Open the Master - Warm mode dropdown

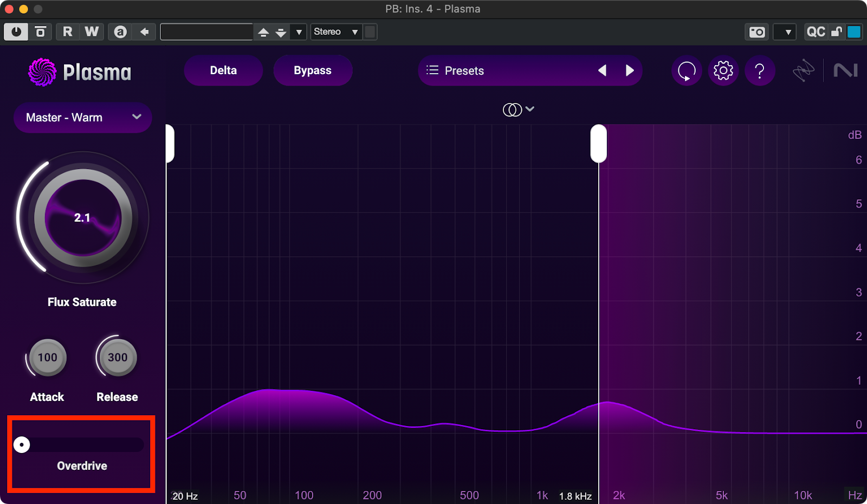click(x=82, y=118)
